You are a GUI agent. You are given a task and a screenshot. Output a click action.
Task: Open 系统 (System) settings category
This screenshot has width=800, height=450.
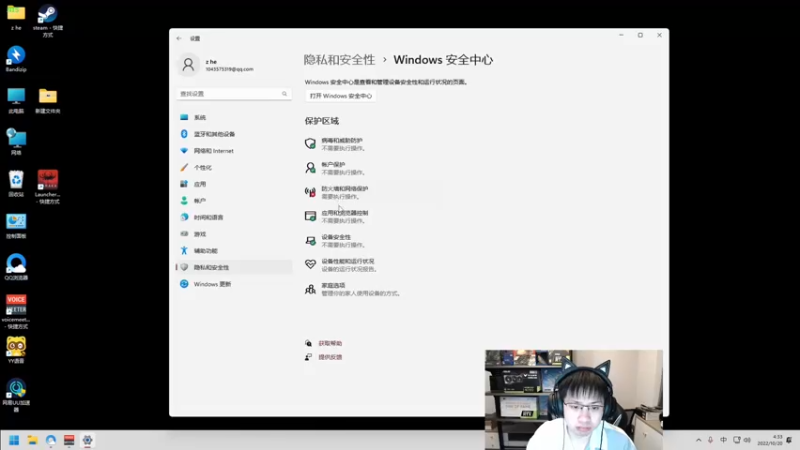tap(234, 117)
